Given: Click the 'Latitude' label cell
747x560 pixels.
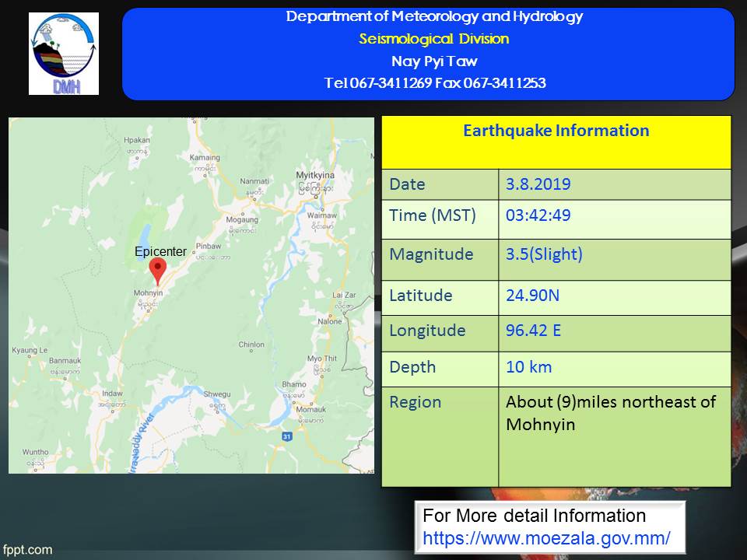Looking at the screenshot, I should [440, 298].
